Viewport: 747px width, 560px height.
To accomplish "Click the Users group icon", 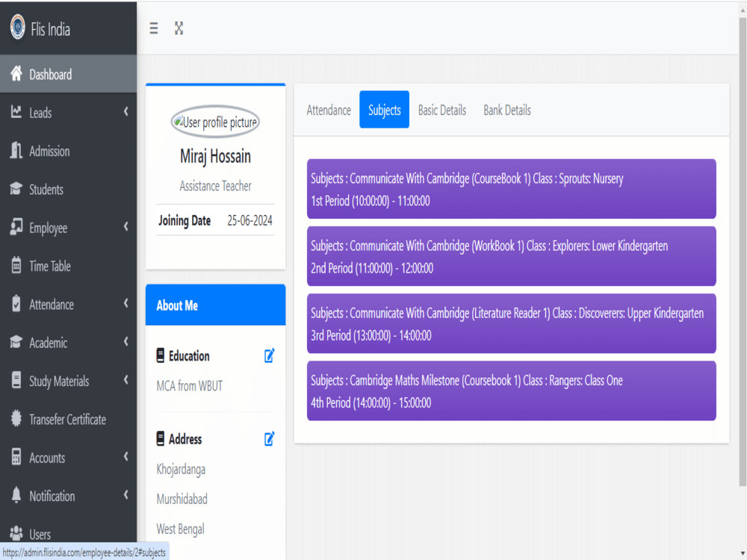I will 16,533.
